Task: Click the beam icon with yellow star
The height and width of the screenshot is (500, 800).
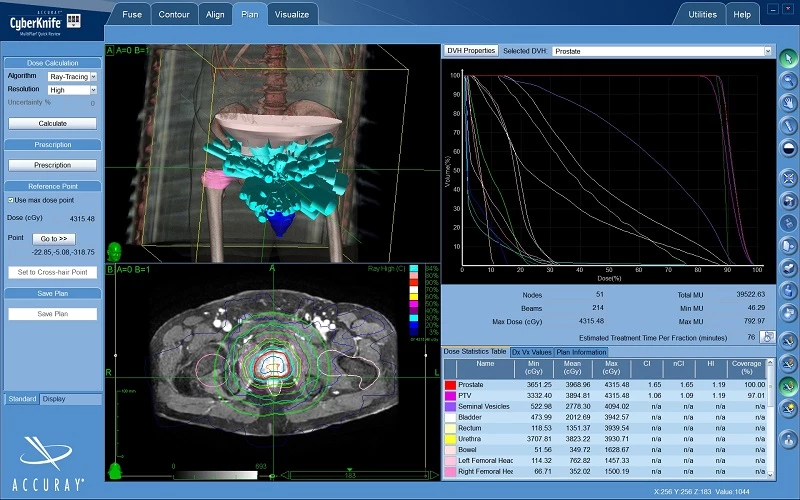Action: point(788,408)
